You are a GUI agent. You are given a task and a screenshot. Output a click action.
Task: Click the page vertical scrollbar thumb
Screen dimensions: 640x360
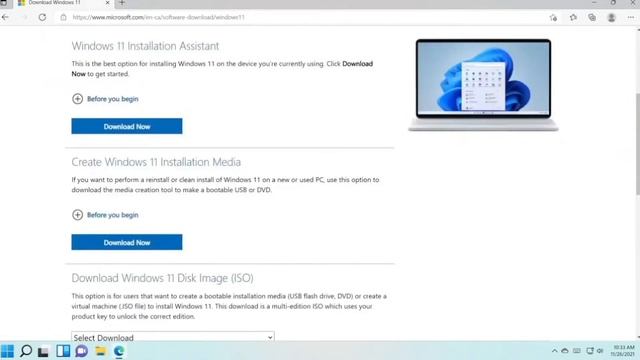(637, 144)
